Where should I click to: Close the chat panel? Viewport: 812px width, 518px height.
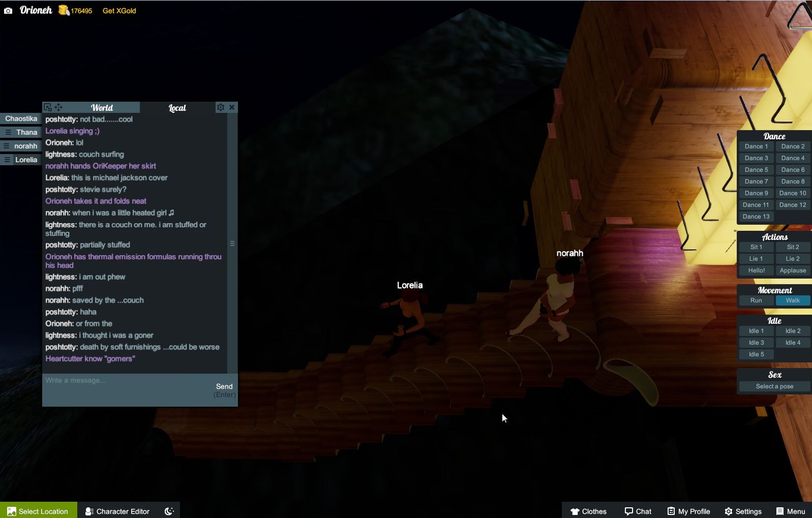(232, 107)
